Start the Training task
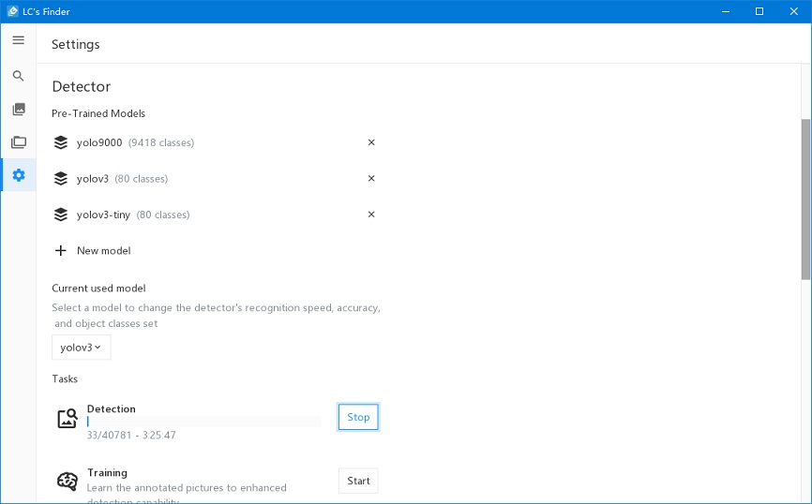The image size is (812, 504). (x=358, y=481)
